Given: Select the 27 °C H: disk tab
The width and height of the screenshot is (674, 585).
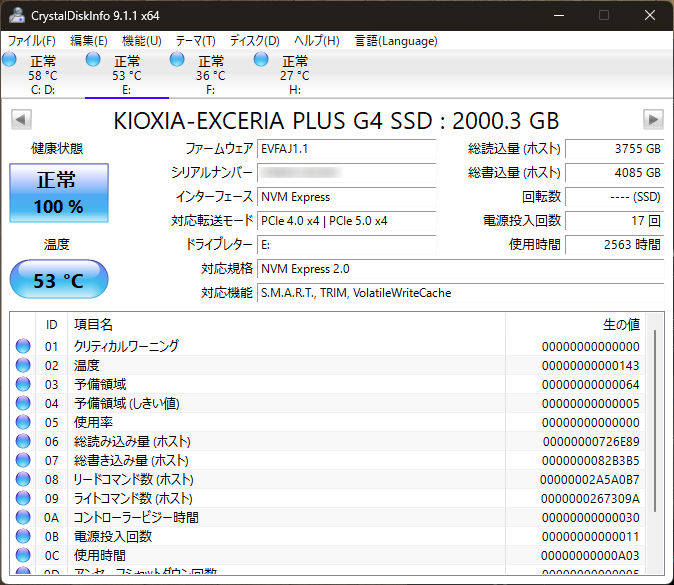Looking at the screenshot, I should [x=294, y=75].
